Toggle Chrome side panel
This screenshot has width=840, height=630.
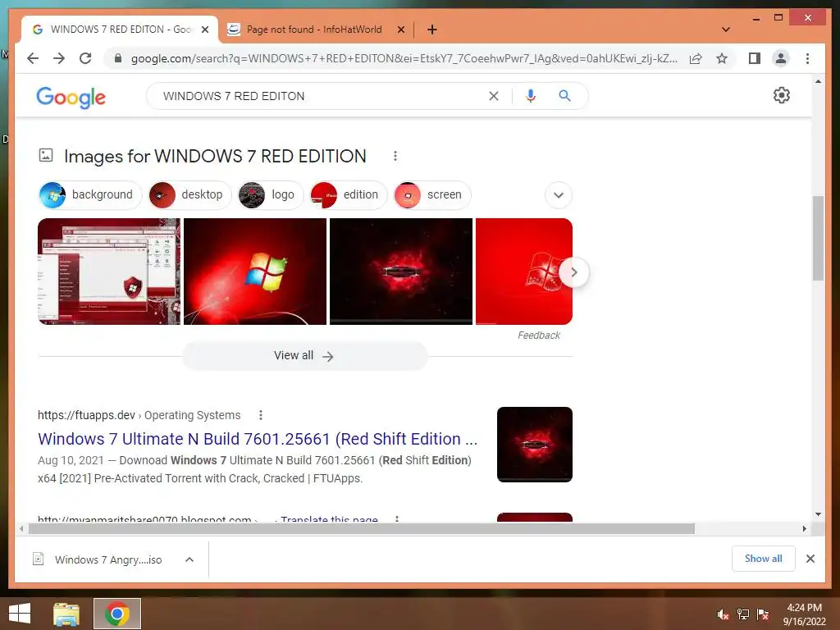[x=755, y=58]
